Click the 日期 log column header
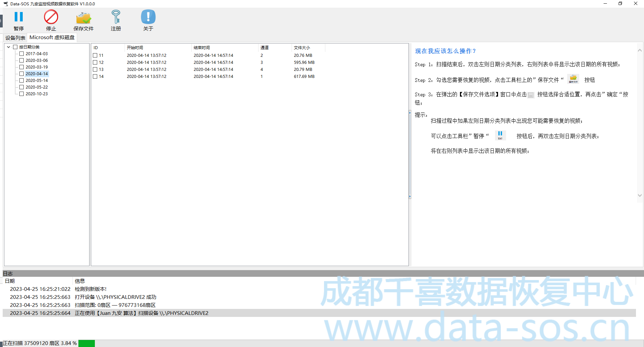Image resolution: width=644 pixels, height=347 pixels. point(38,281)
